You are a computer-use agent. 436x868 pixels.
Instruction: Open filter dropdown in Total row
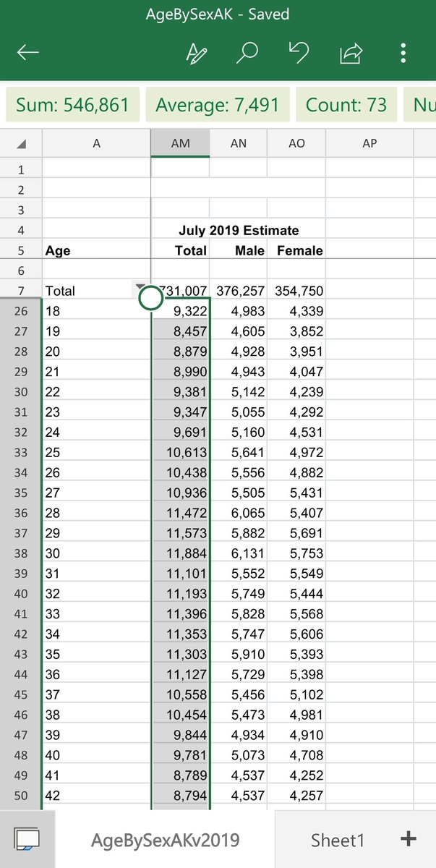click(x=140, y=287)
